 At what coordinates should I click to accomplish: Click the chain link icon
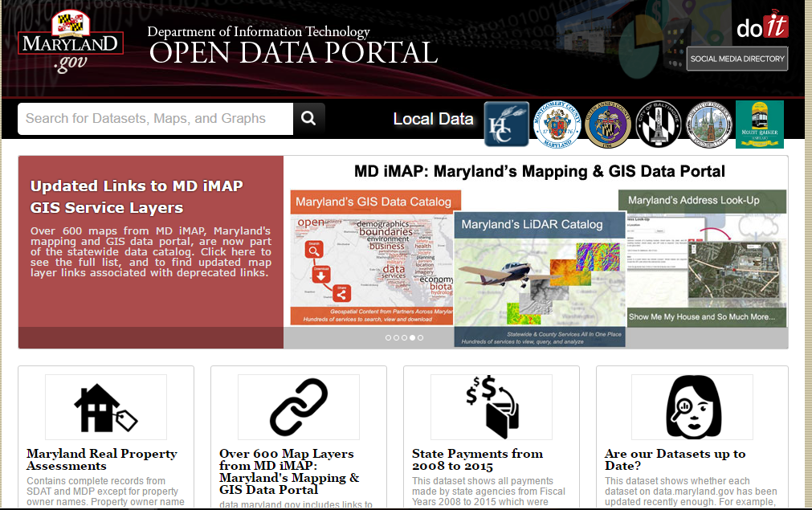(x=299, y=407)
